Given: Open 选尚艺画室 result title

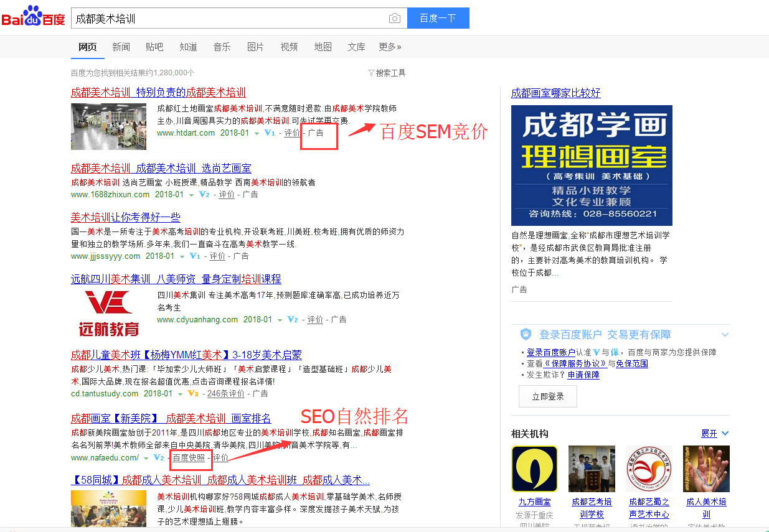Looking at the screenshot, I should pos(161,168).
